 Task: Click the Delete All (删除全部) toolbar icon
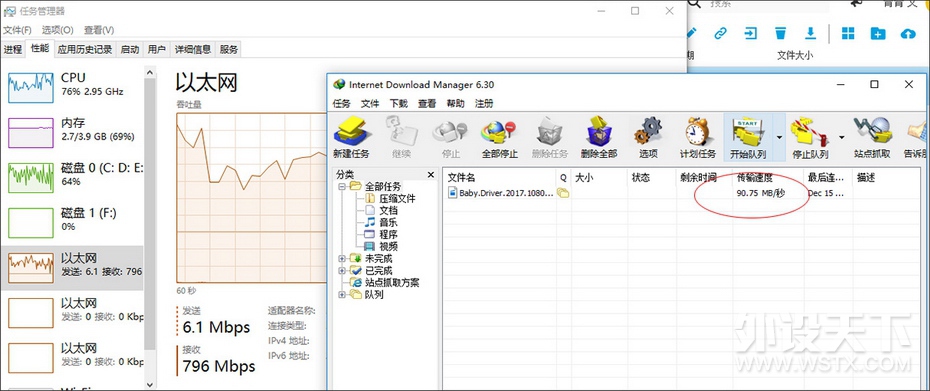(x=599, y=137)
